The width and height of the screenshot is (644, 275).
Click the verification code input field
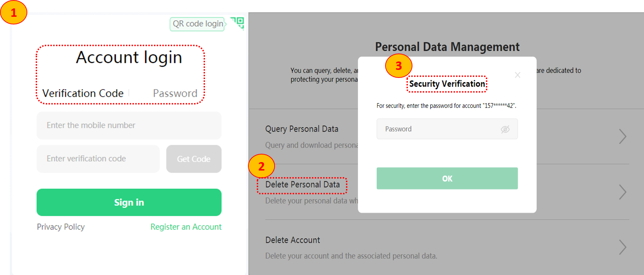pos(98,159)
